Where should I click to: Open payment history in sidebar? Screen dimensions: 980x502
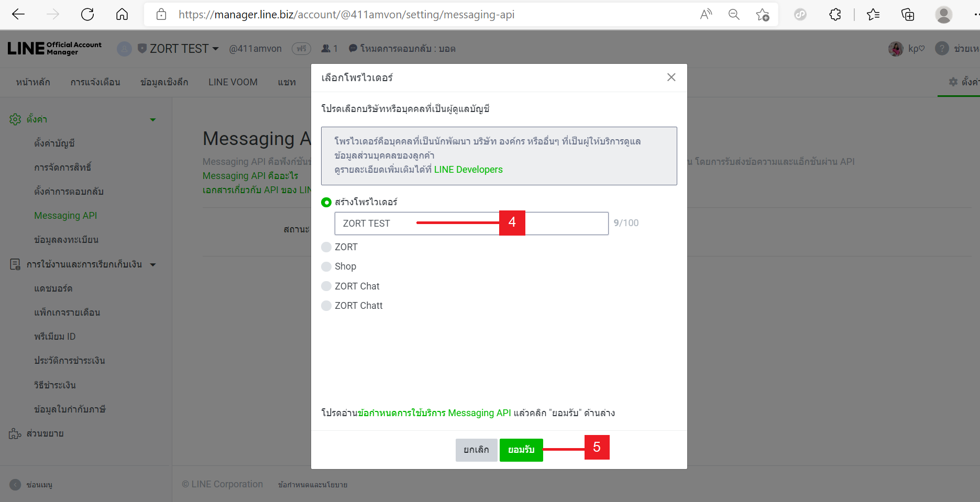click(x=70, y=361)
